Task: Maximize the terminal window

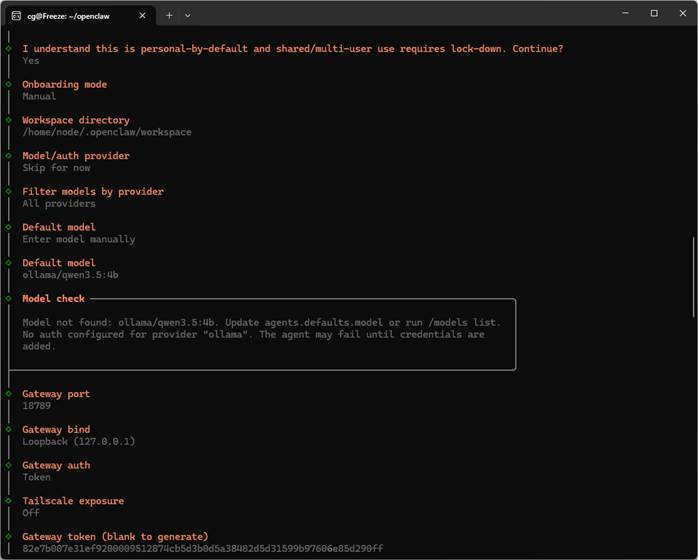Action: click(x=654, y=14)
